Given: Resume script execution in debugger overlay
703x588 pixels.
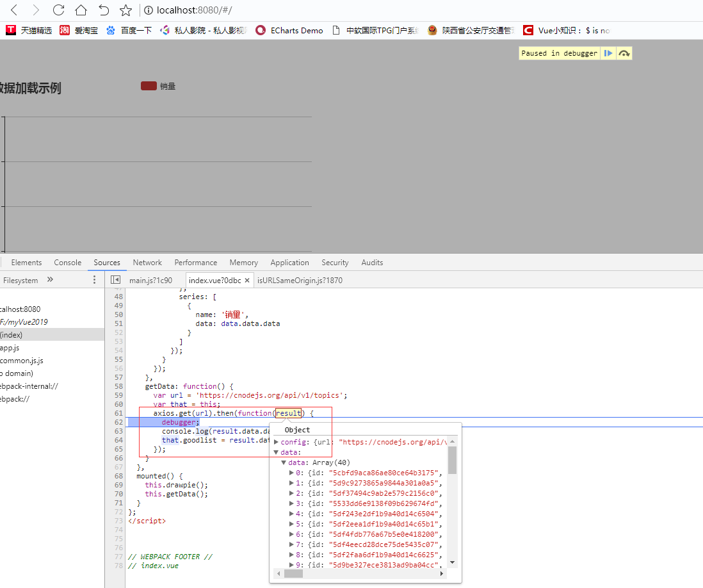Looking at the screenshot, I should pyautogui.click(x=608, y=53).
